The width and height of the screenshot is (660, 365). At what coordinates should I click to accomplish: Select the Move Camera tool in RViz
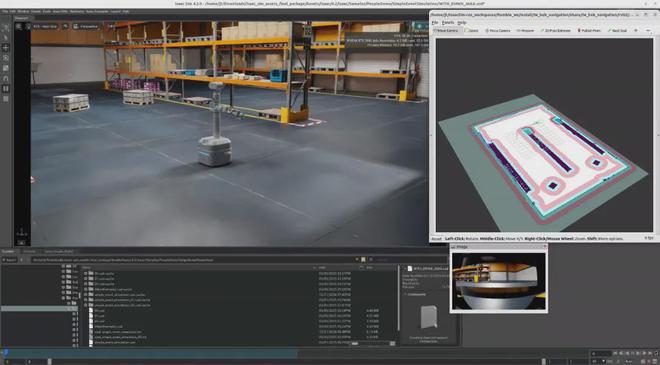click(447, 31)
